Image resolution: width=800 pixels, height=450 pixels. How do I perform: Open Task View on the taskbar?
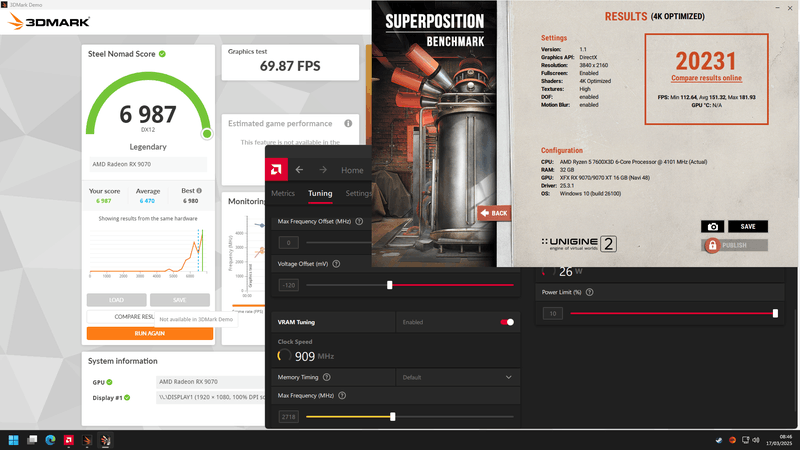32,440
